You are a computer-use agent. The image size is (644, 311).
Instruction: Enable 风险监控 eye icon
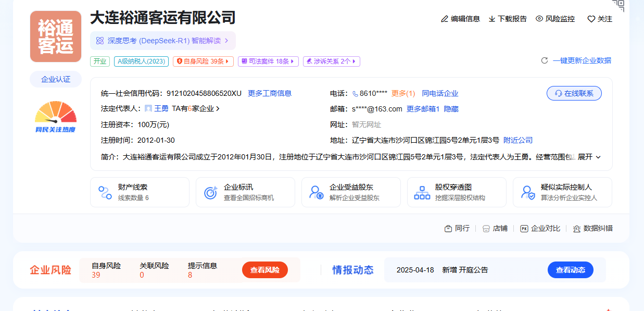pos(555,19)
